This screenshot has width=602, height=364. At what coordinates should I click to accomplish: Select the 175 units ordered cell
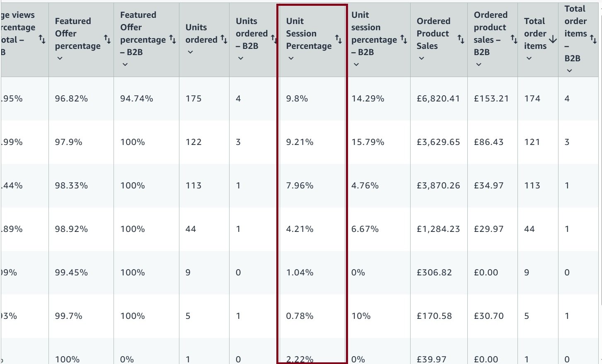click(x=193, y=99)
